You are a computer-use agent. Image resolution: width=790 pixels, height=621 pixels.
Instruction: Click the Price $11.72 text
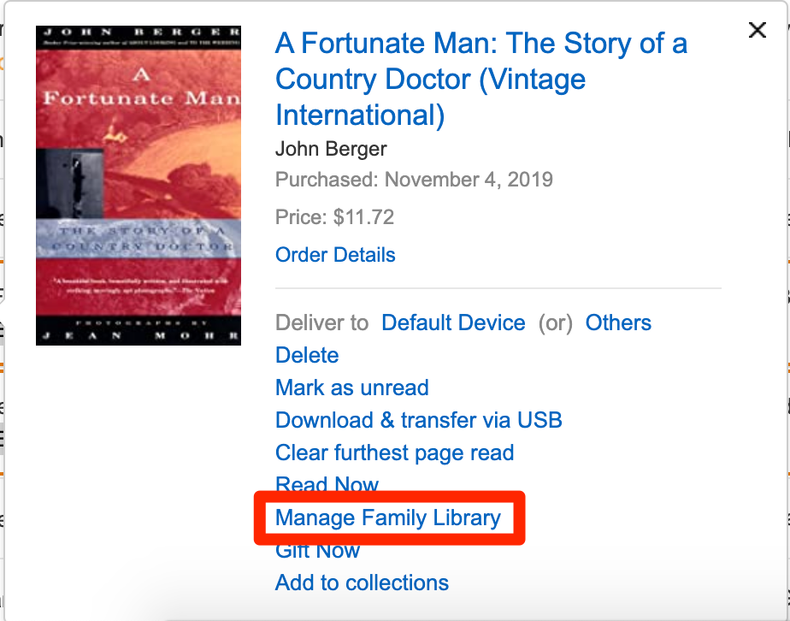coord(335,217)
